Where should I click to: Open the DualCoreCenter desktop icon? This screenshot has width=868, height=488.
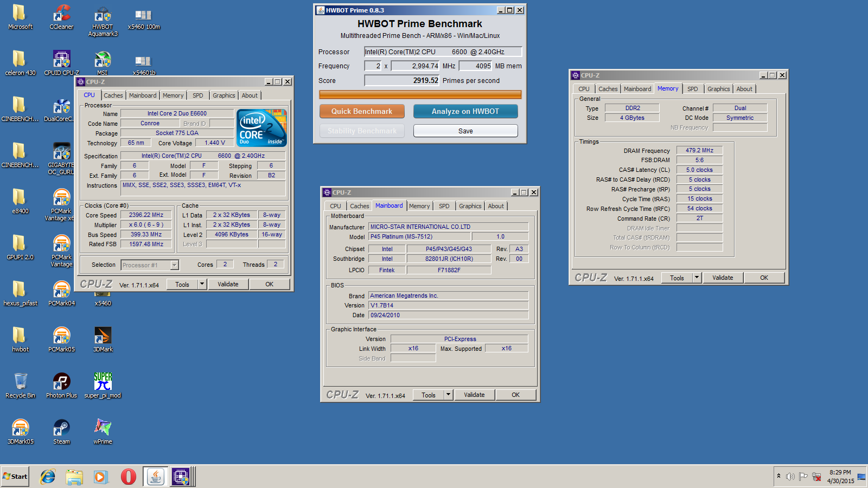(x=61, y=109)
